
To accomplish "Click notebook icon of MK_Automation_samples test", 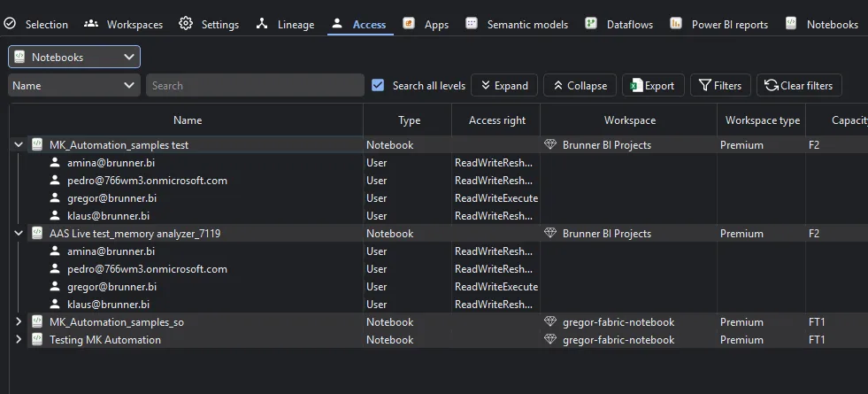I will 37,144.
